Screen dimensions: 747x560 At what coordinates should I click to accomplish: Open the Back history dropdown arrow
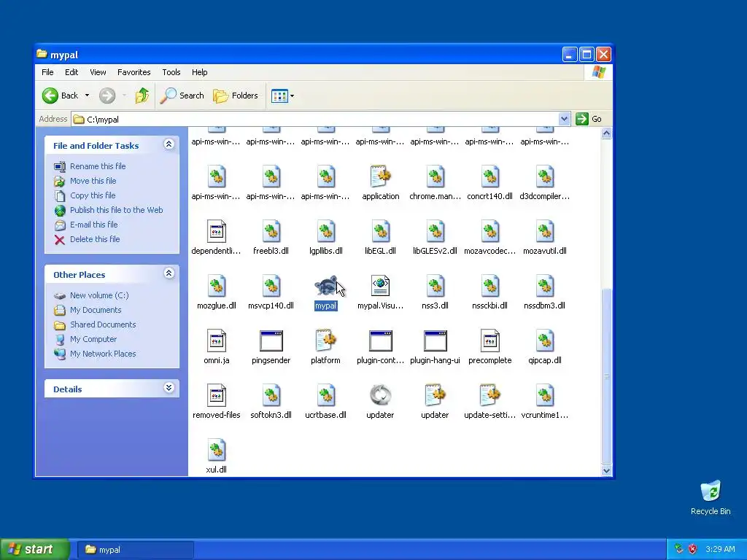(x=88, y=96)
